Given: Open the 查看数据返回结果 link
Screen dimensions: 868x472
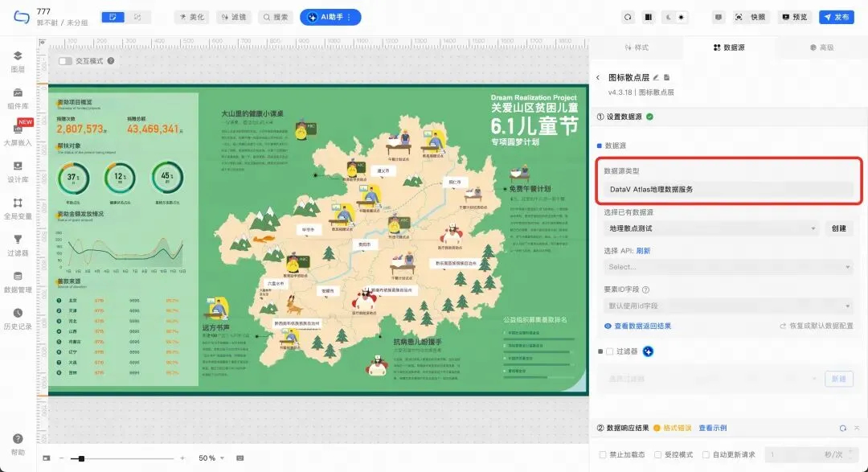Looking at the screenshot, I should pyautogui.click(x=637, y=326).
